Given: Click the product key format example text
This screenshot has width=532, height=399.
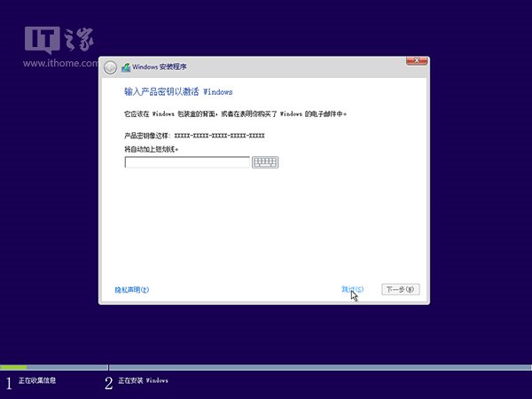Looking at the screenshot, I should [194, 136].
